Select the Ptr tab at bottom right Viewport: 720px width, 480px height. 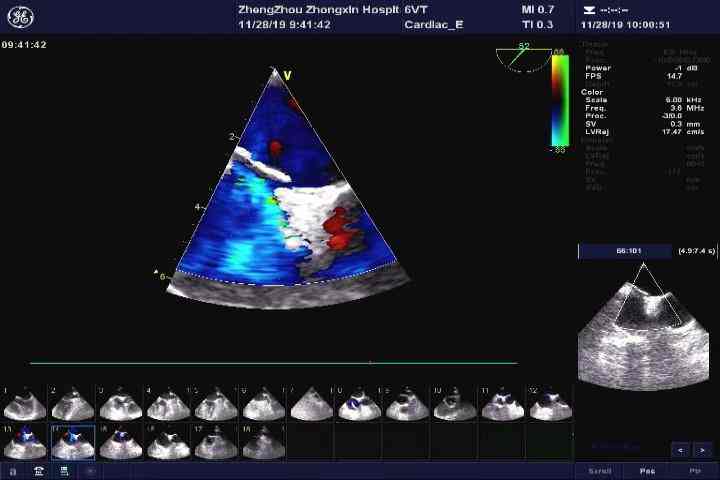[695, 470]
